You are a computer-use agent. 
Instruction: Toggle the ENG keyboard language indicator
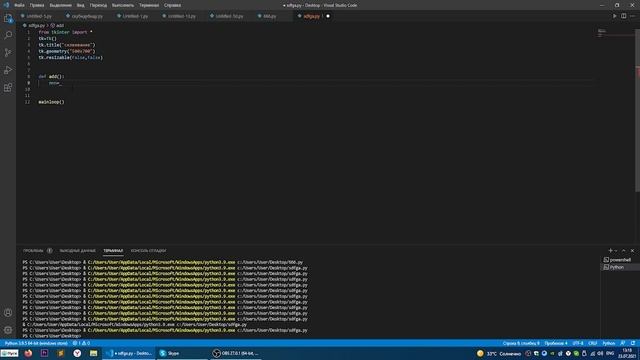click(610, 353)
